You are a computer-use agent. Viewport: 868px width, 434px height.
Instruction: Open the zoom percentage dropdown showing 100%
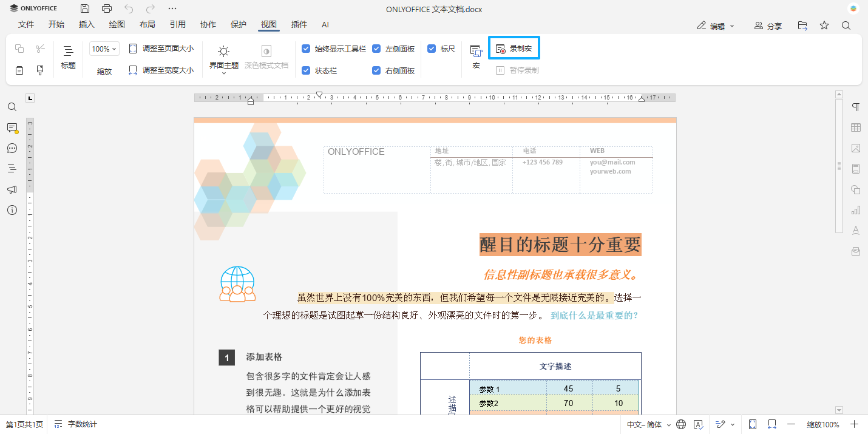(x=104, y=49)
